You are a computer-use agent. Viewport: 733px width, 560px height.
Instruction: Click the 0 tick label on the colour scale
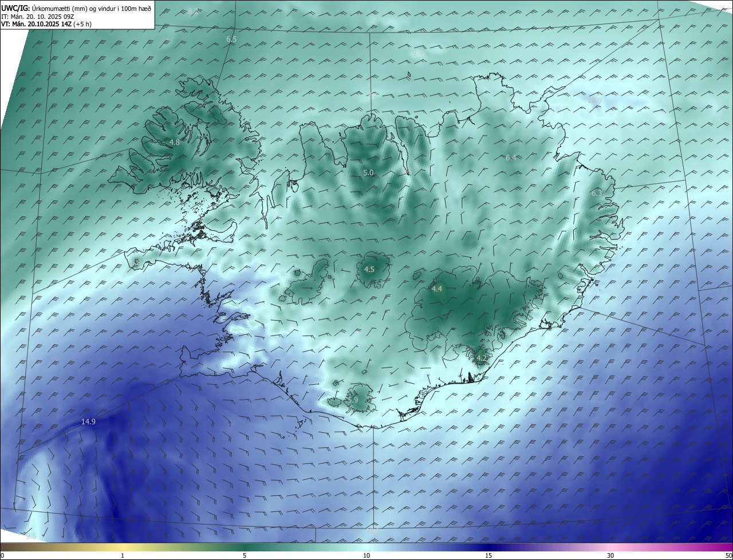point(2,555)
